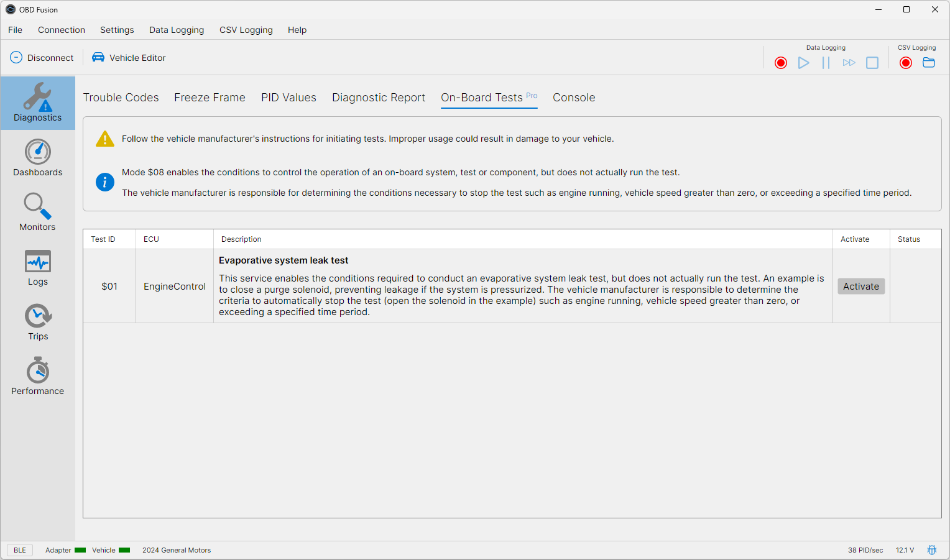Stop data logging with square button
The image size is (950, 560).
pyautogui.click(x=872, y=63)
